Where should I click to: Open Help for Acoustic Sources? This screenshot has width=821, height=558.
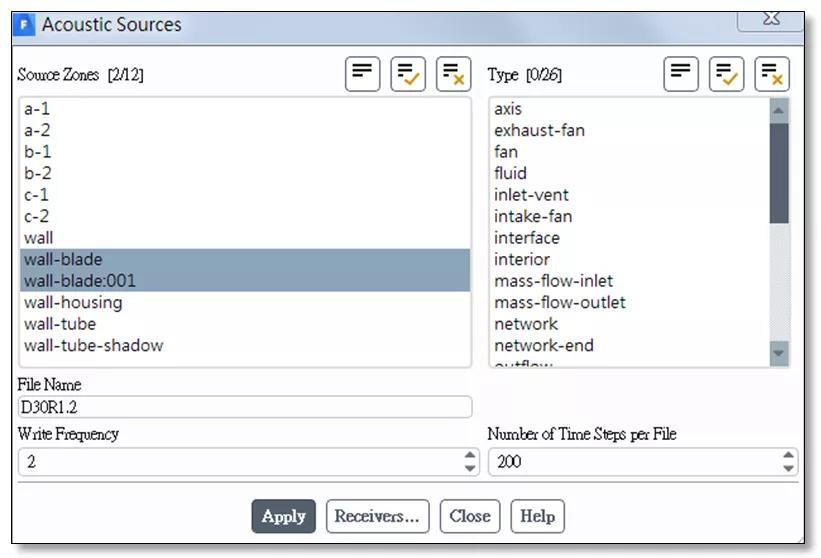[537, 517]
